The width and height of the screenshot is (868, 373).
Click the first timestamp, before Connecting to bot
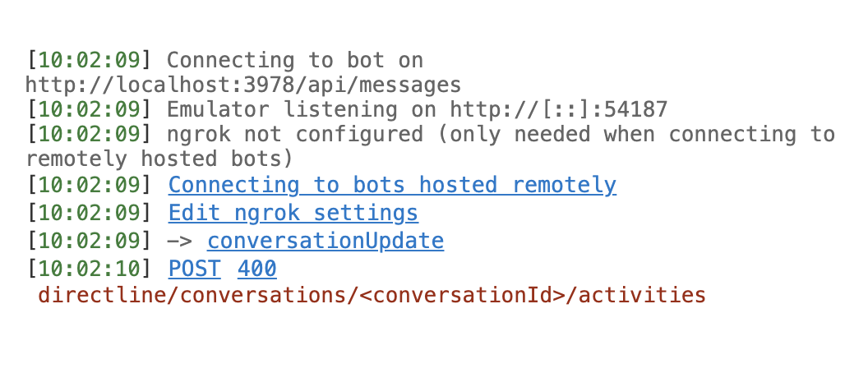89,60
